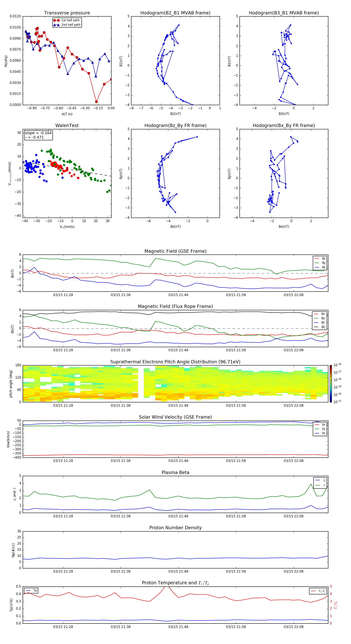Click the Suprathermal Electrons Pitch Angle Distribution title
Screen dimensions: 351x644
(x=175, y=362)
